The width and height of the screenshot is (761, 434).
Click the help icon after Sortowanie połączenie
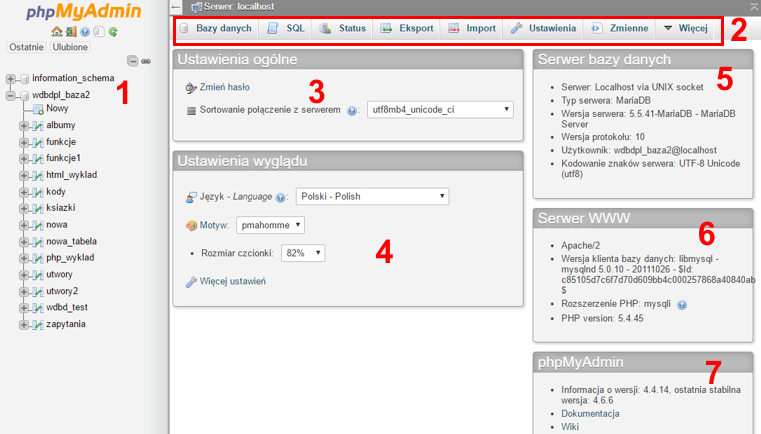(352, 111)
